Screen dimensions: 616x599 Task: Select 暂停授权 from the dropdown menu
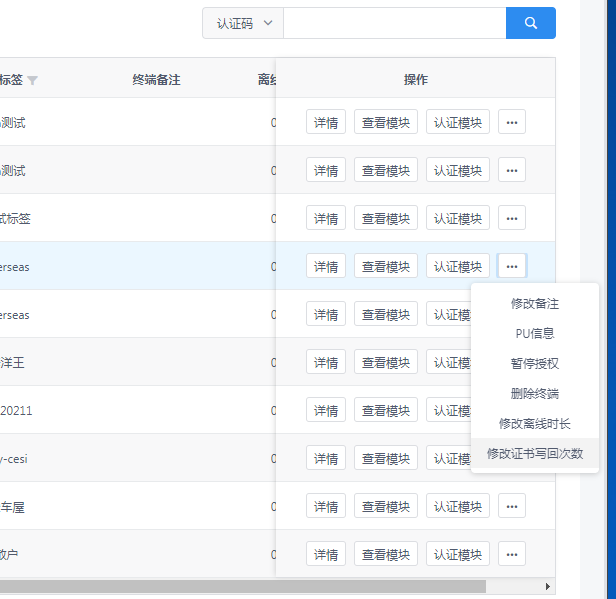coord(535,363)
